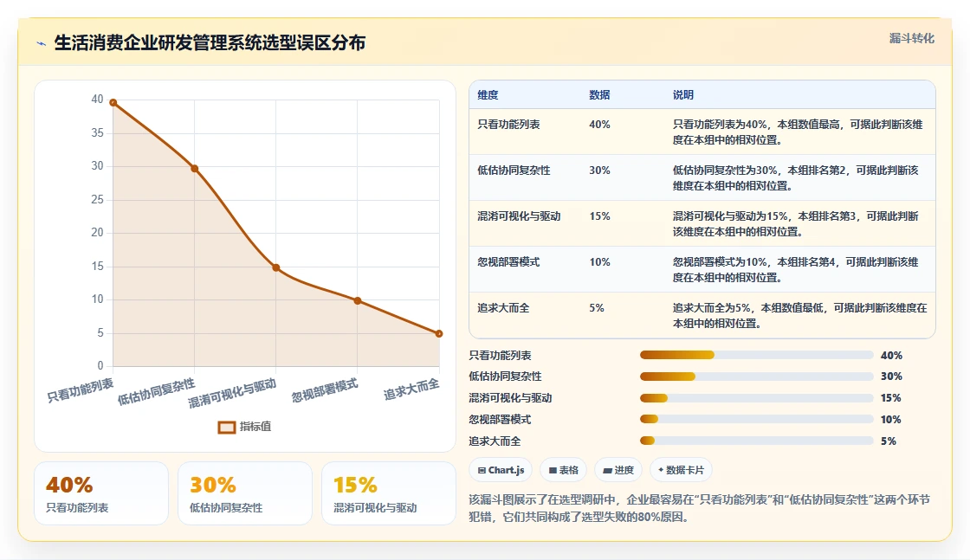Click the 生活消费企业研发管理系统选型误区分布 title
The image size is (970, 560).
point(210,42)
